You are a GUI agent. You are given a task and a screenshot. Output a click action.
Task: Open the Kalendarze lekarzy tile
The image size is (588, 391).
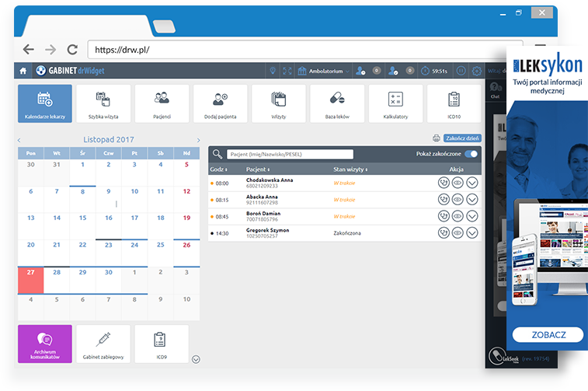(x=45, y=103)
